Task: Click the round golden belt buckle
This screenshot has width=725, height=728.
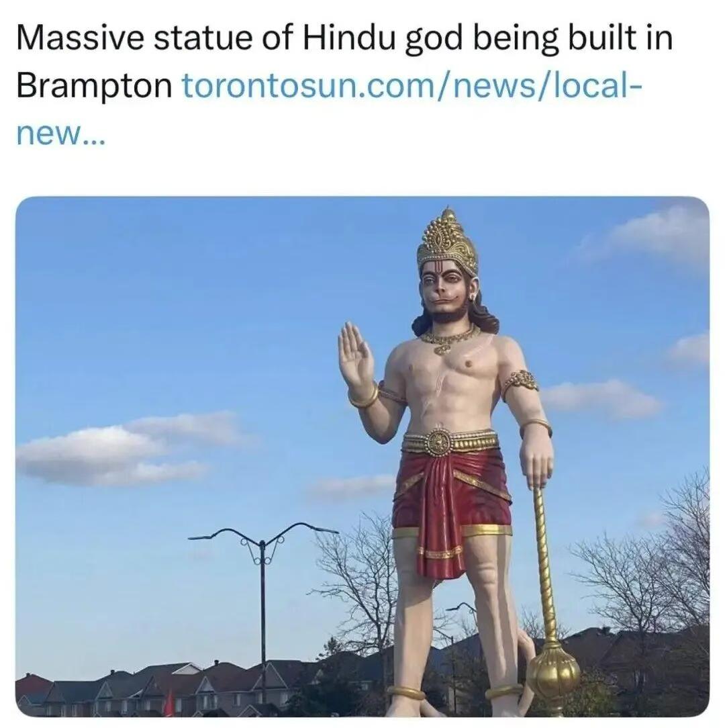Action: coord(438,442)
